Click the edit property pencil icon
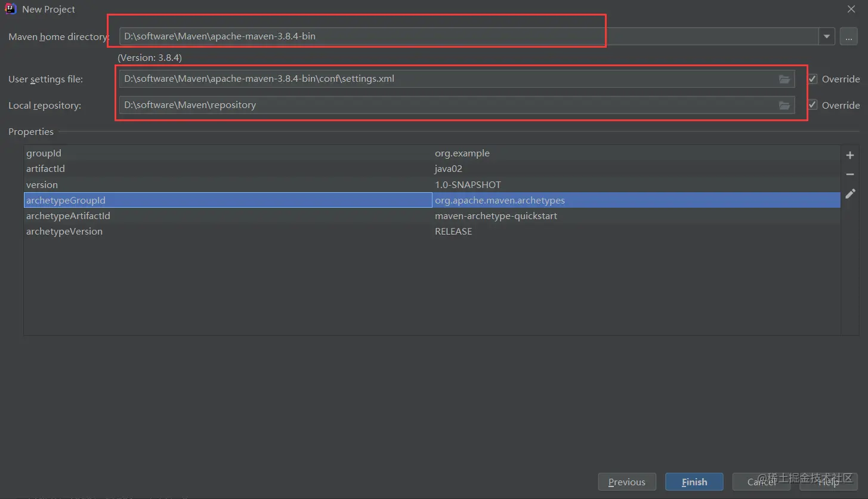The image size is (868, 499). [x=850, y=193]
